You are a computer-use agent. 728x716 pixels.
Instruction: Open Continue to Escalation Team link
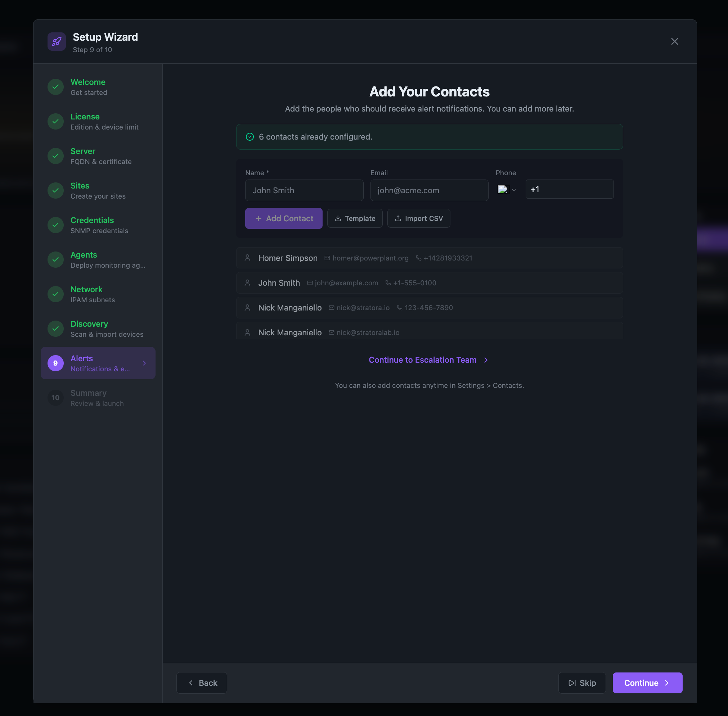422,360
